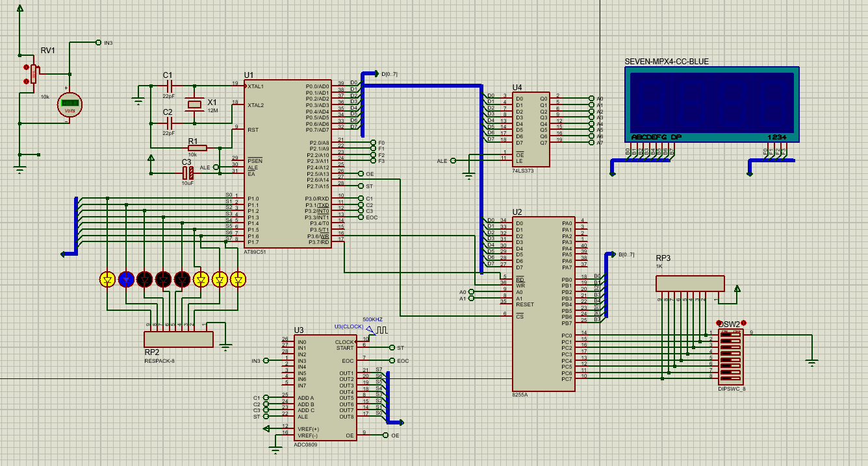This screenshot has width=868, height=466.
Task: Click the ground symbol at U3 VREF(-)
Action: (x=275, y=448)
